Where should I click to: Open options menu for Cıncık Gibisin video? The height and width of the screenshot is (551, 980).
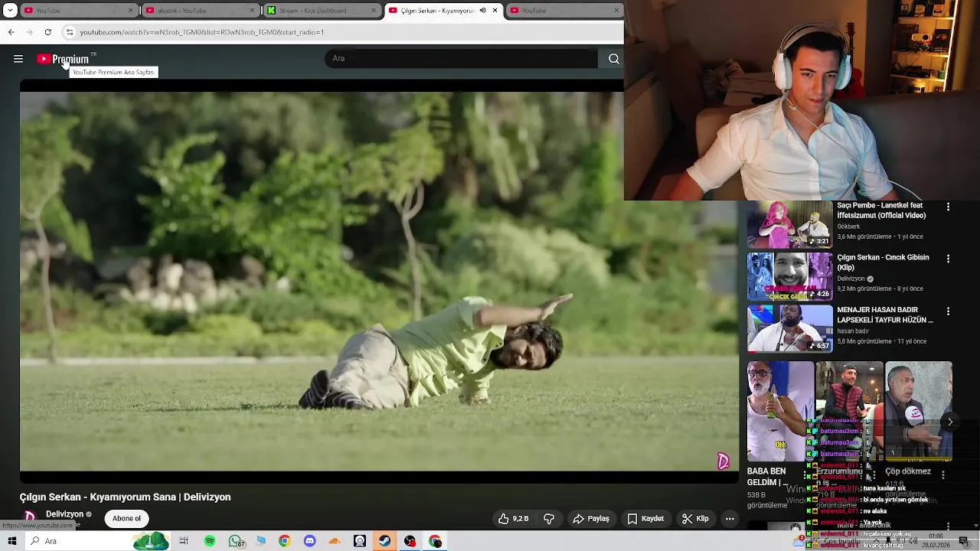pos(948,259)
